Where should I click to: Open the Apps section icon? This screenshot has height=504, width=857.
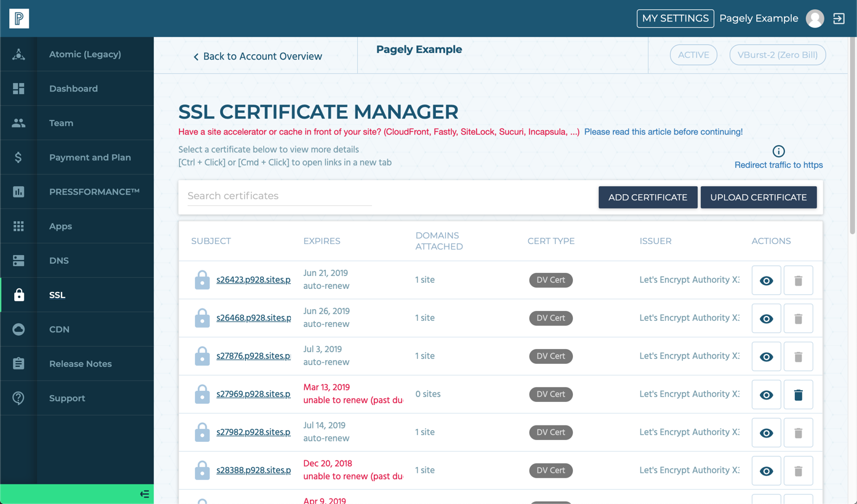[18, 226]
